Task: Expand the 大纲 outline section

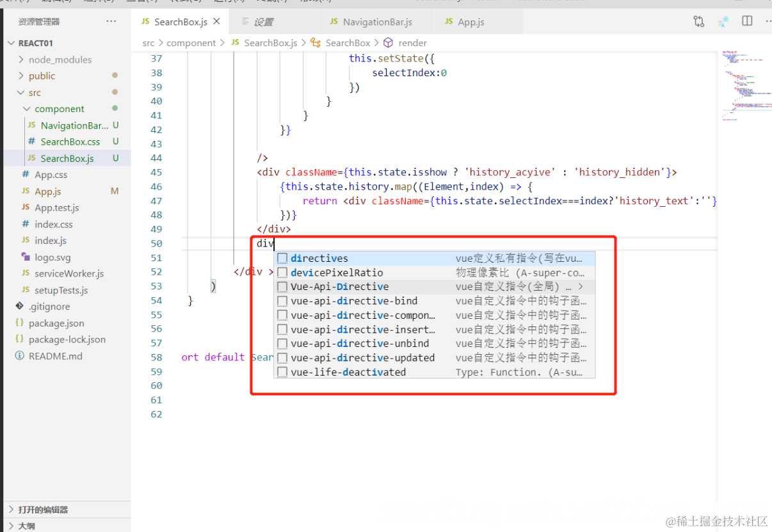Action: coord(11,526)
